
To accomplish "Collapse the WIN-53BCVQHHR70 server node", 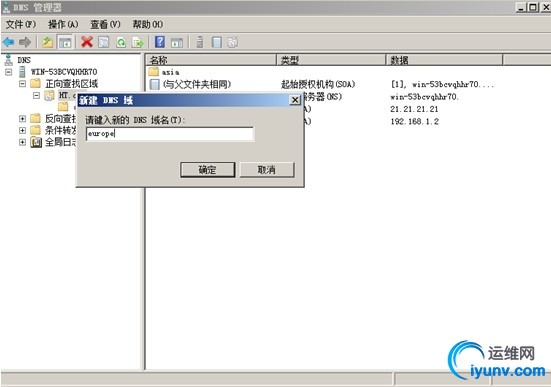I will (x=8, y=72).
